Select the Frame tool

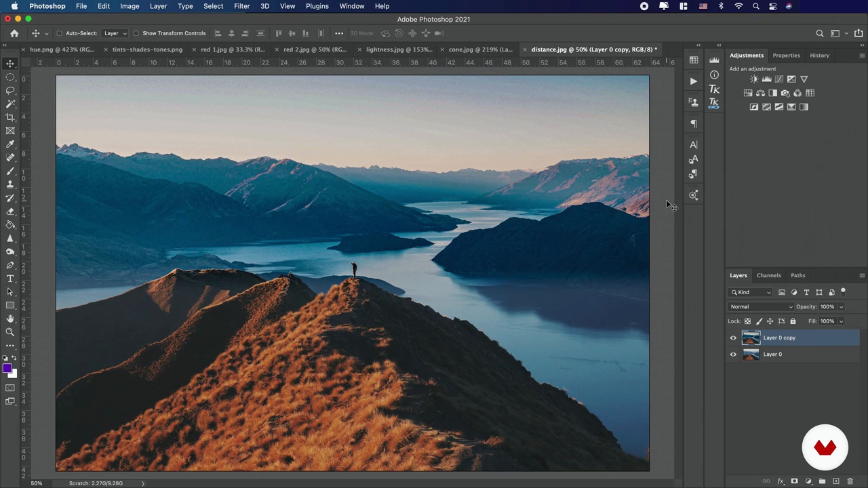[x=10, y=130]
